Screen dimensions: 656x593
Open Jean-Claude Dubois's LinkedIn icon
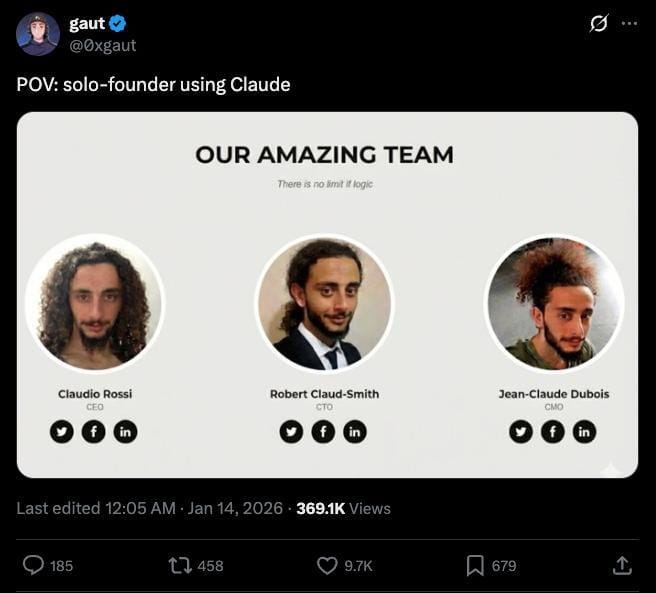pos(584,431)
